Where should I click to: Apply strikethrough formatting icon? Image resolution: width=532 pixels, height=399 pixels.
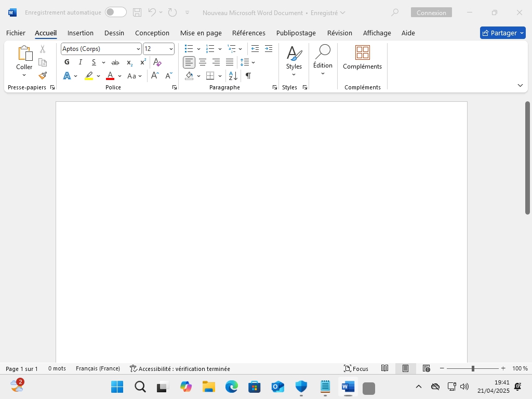click(115, 62)
